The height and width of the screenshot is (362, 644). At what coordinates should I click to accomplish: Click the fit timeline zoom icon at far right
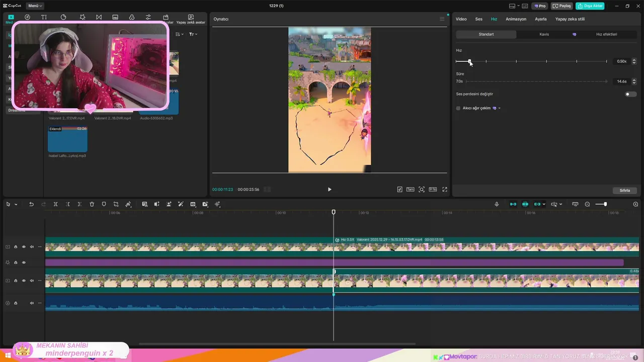635,204
